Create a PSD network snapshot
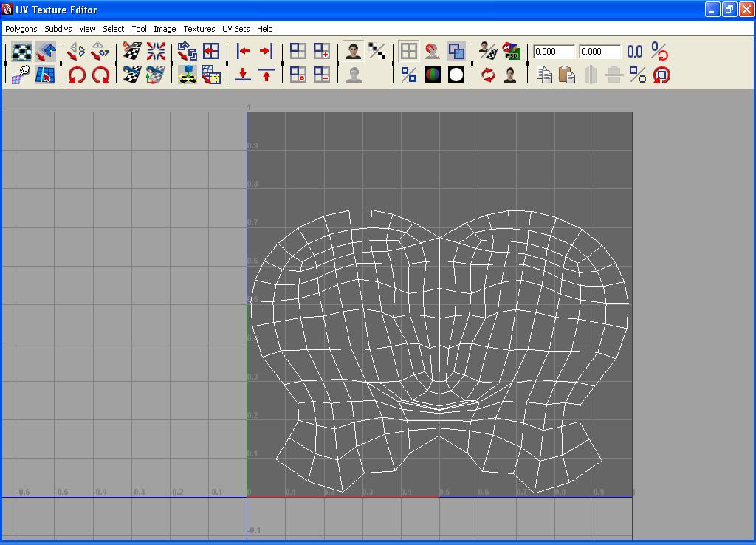 [x=512, y=52]
